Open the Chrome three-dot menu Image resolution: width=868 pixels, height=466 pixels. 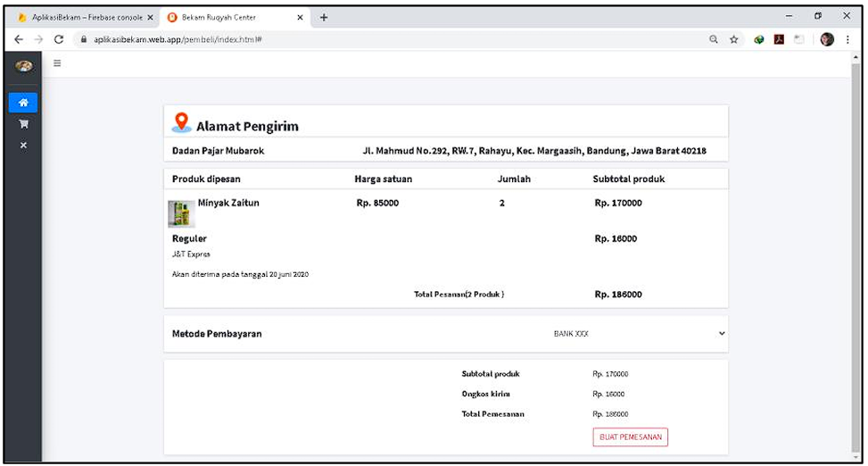tap(847, 39)
